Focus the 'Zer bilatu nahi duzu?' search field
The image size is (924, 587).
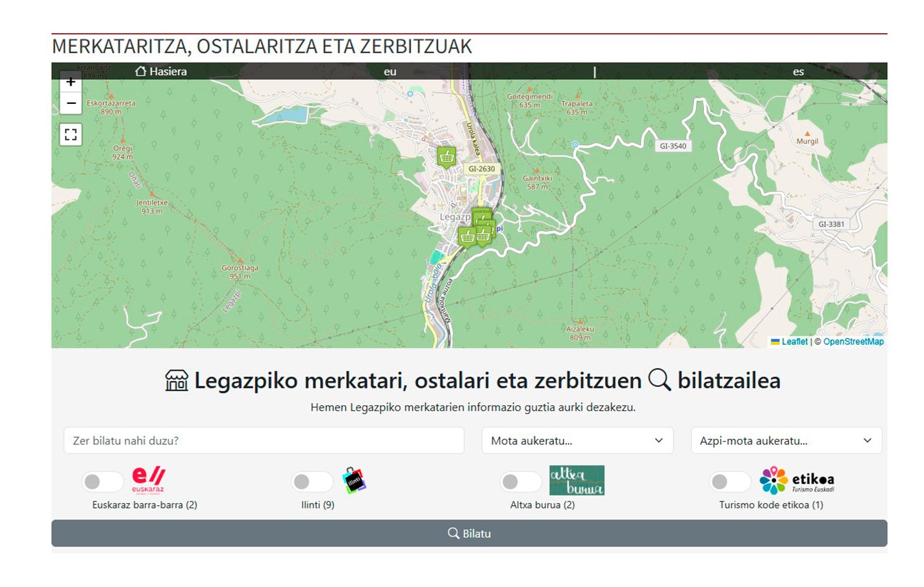pos(264,440)
